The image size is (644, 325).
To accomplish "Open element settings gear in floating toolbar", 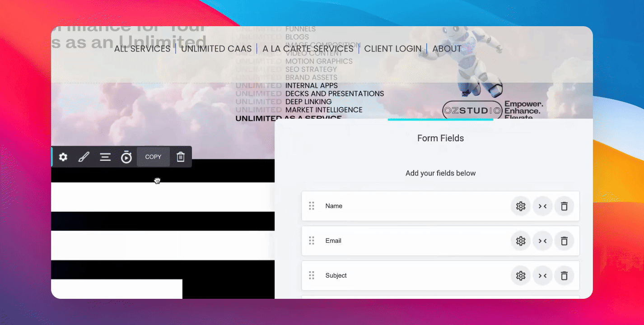I will 63,157.
